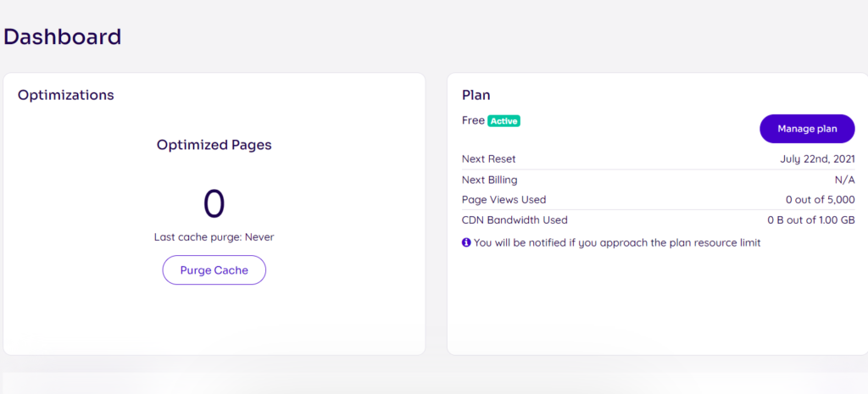Click the July 22nd, 2021 reset date
The image size is (868, 394).
818,159
